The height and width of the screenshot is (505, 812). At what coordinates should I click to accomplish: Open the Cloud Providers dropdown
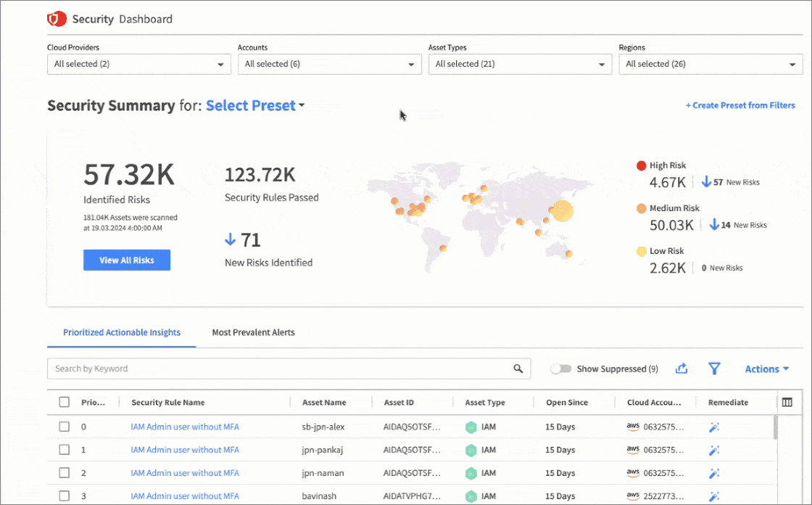pos(138,65)
